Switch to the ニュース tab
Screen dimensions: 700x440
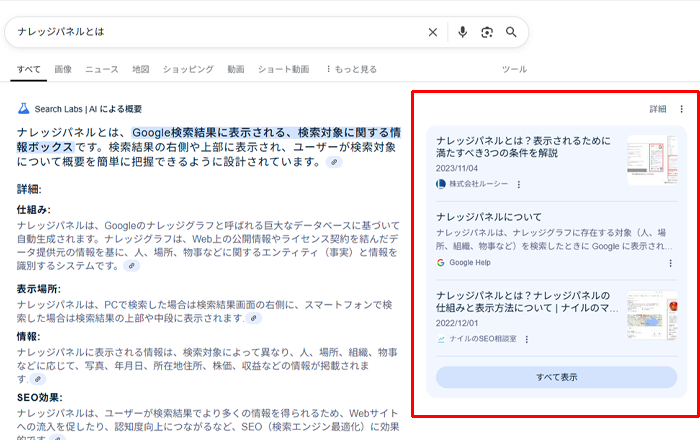point(101,69)
